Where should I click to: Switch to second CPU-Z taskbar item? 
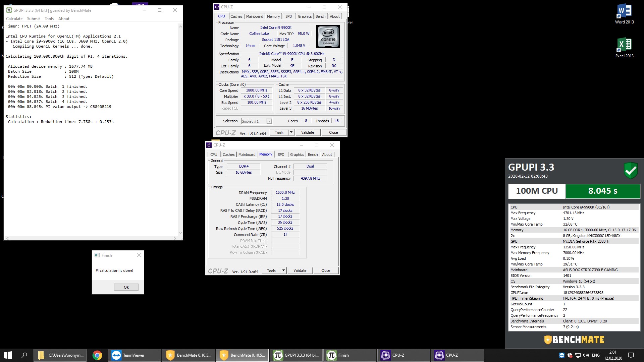458,355
